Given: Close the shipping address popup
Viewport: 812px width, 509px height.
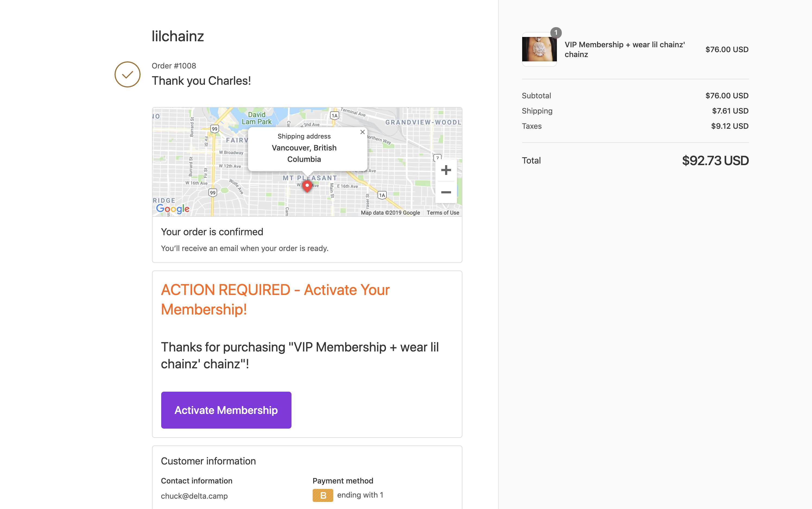Looking at the screenshot, I should (x=362, y=132).
